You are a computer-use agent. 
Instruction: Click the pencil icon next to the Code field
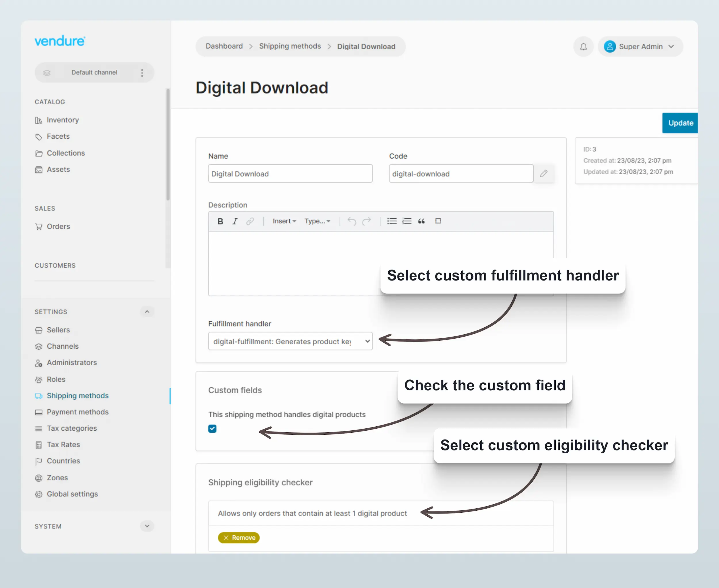point(544,173)
